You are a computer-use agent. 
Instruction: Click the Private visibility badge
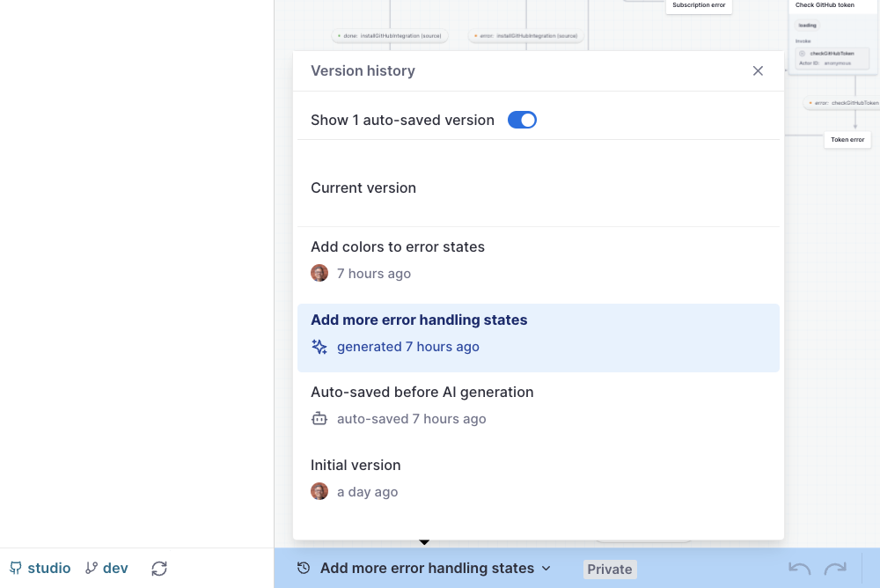pos(610,569)
